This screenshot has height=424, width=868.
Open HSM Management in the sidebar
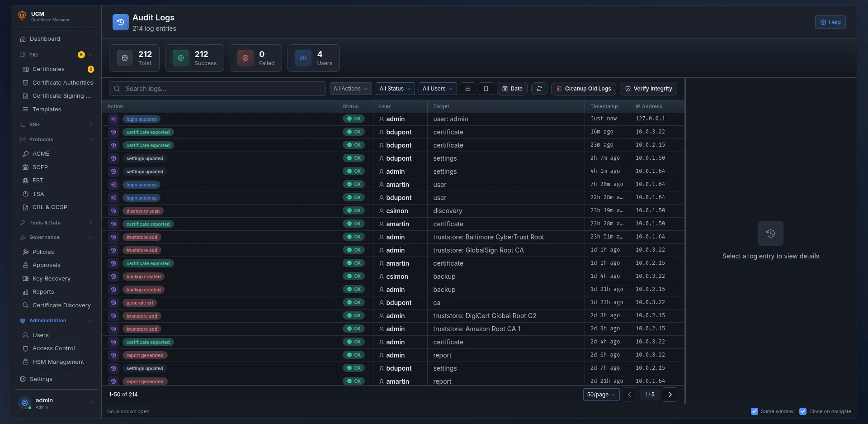pos(58,362)
